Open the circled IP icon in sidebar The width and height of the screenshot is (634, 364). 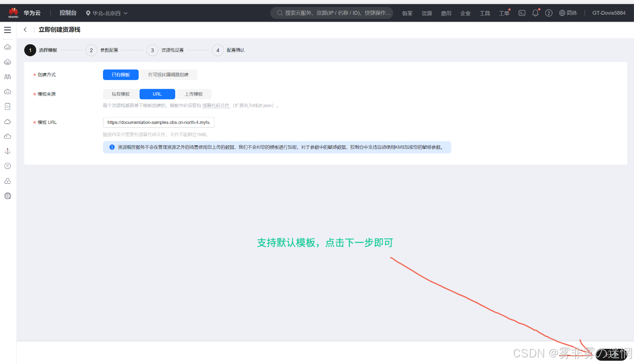[7, 166]
